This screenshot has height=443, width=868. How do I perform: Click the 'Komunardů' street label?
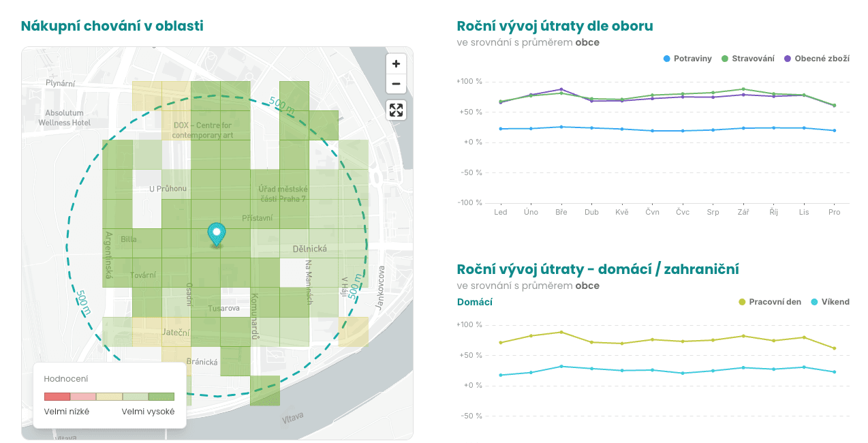pyautogui.click(x=255, y=317)
